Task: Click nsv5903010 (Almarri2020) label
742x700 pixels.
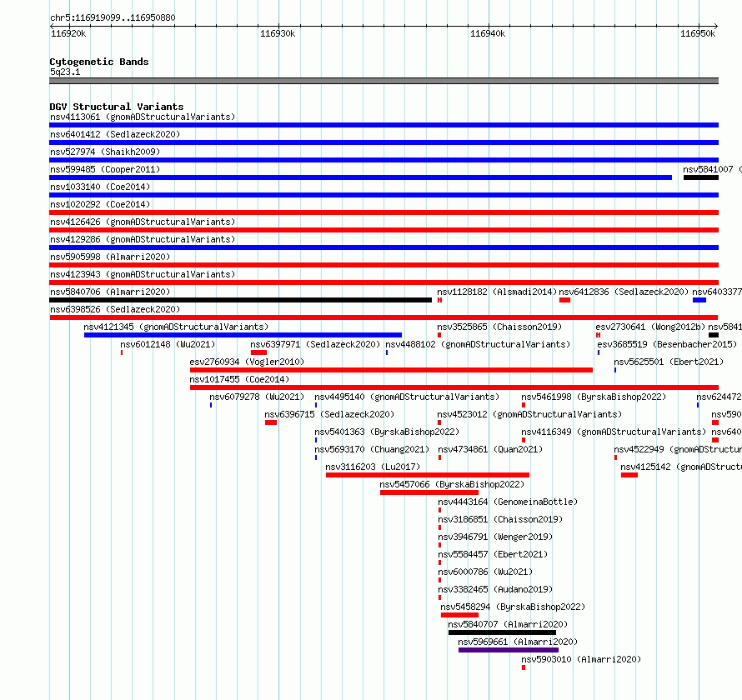Action: click(581, 659)
